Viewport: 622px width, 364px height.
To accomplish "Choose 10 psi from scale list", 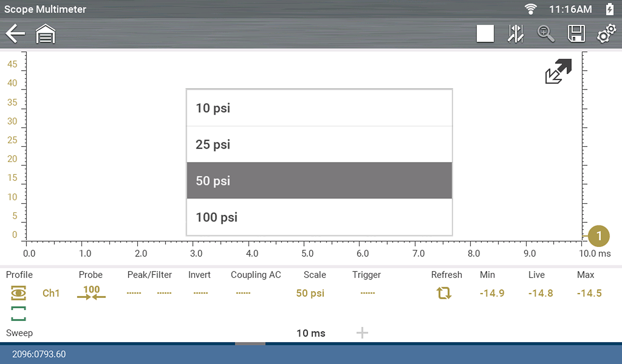I will point(319,108).
